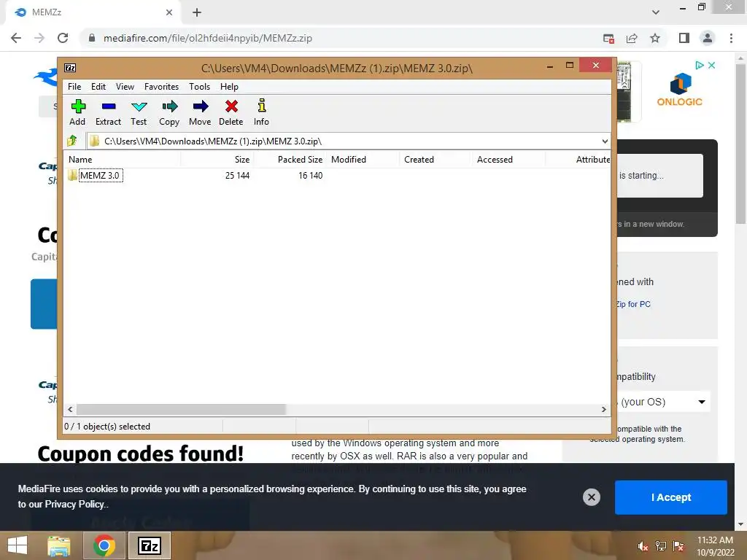This screenshot has height=560, width=747.
Task: Go up one folder level in 7-Zip
Action: coord(72,141)
